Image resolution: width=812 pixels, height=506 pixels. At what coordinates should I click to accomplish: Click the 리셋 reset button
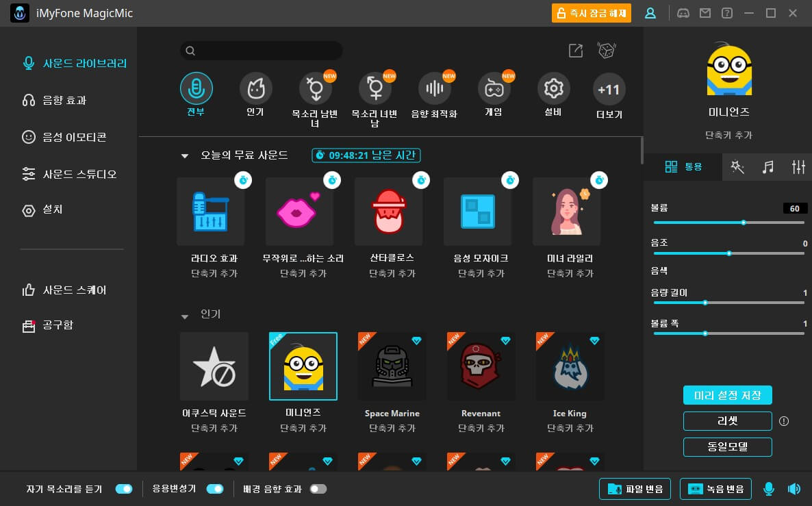point(728,421)
